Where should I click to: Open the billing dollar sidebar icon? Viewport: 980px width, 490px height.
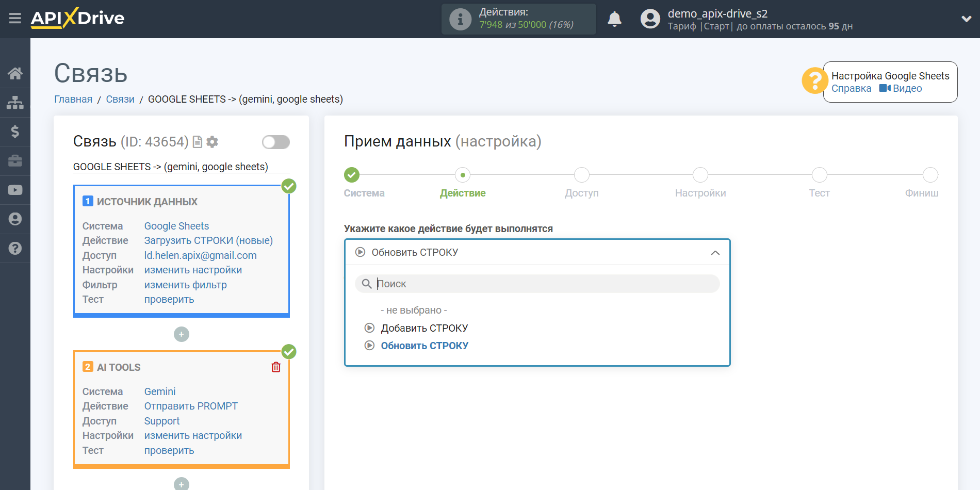click(x=15, y=132)
